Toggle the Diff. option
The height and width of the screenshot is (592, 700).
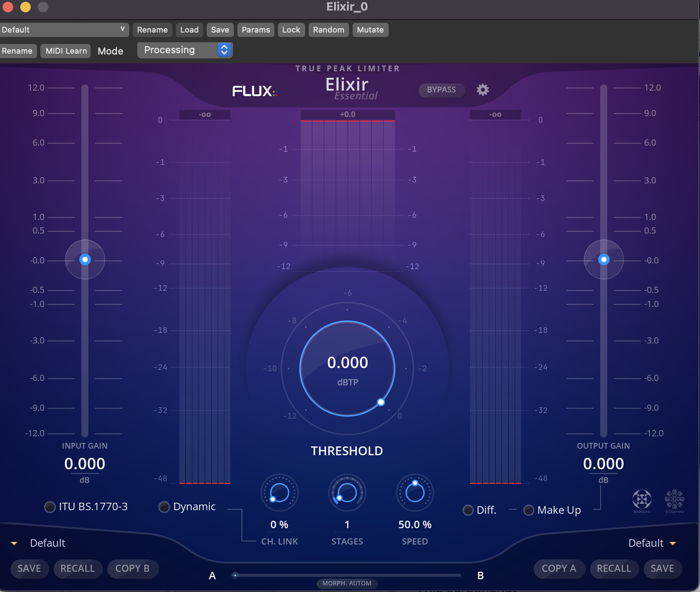pos(468,510)
